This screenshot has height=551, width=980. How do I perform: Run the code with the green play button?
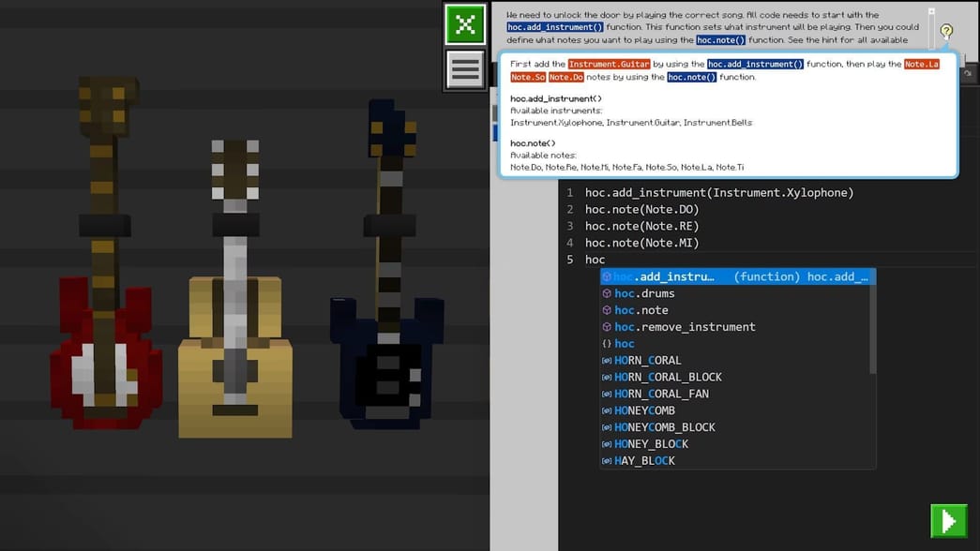[x=948, y=521]
